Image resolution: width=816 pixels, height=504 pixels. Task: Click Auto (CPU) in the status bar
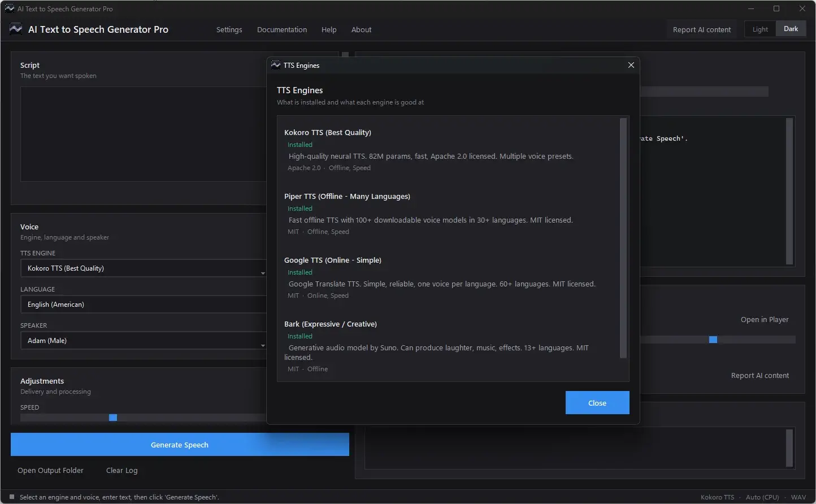click(x=762, y=497)
